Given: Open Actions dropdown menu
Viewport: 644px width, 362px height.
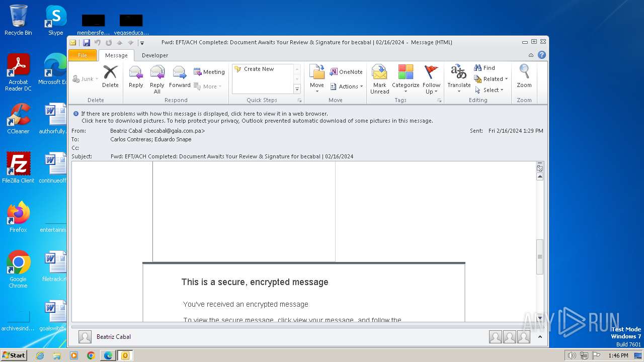Looking at the screenshot, I should (x=347, y=86).
